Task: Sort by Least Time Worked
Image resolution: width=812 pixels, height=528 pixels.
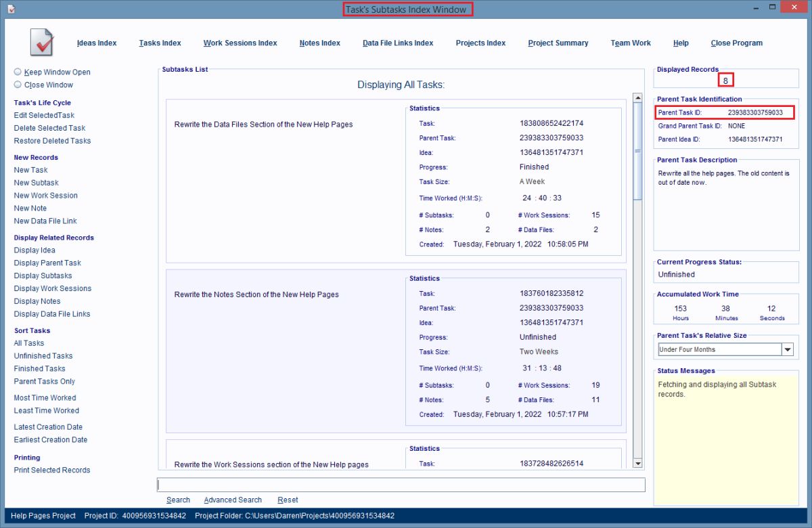Action: coord(46,411)
